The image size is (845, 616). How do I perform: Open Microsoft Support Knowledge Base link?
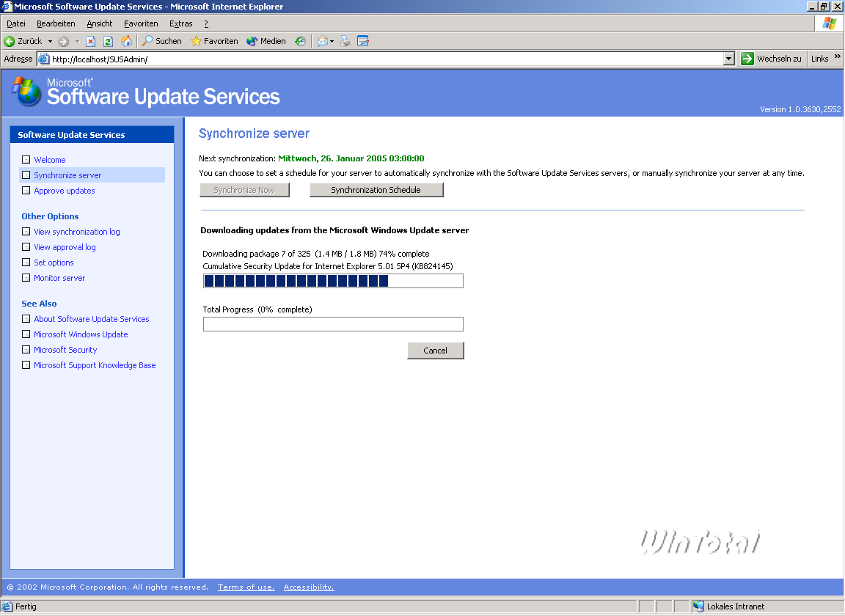click(95, 365)
